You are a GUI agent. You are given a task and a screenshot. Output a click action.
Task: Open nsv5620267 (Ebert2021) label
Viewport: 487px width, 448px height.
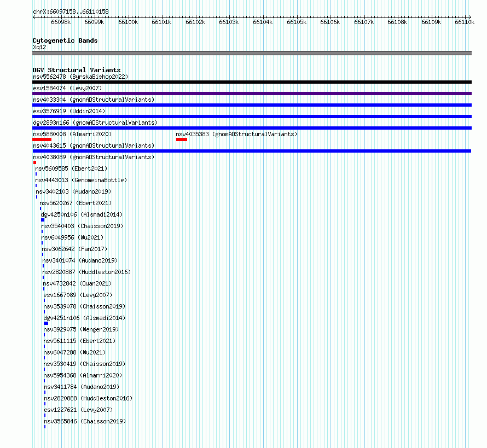[x=76, y=203]
